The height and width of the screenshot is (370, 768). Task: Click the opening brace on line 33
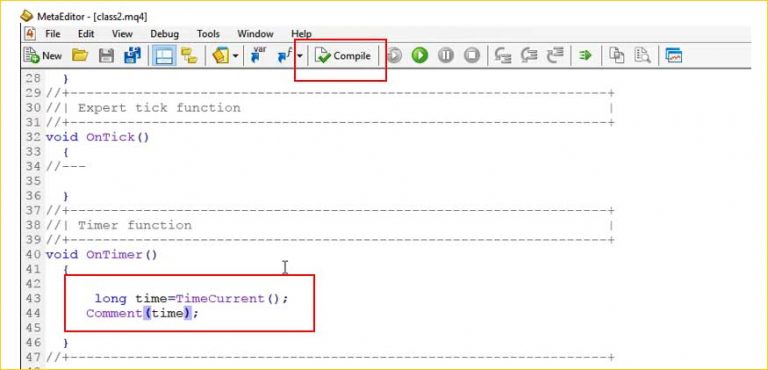66,152
